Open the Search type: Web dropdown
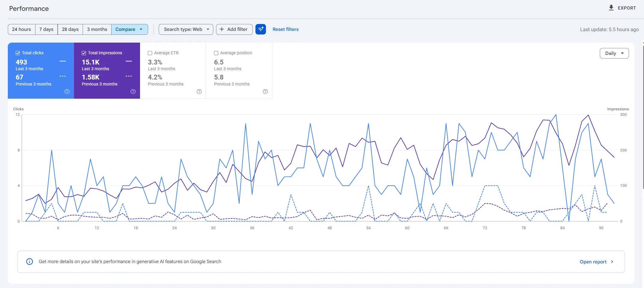Screen dimensions: 644x288 pos(186,29)
